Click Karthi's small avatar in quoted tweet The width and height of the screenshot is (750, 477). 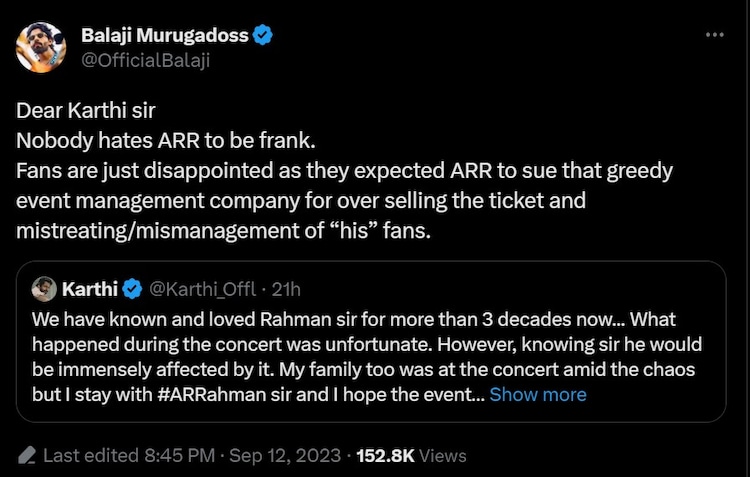point(44,290)
